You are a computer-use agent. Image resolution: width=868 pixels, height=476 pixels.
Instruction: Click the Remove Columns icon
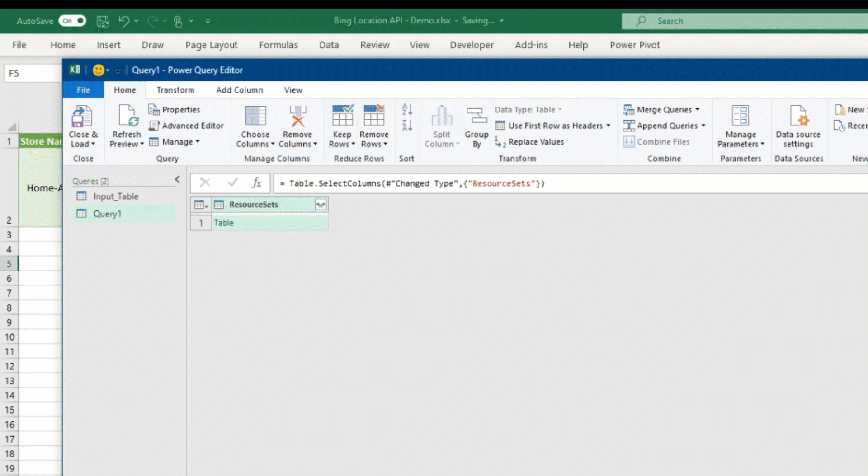tap(297, 116)
